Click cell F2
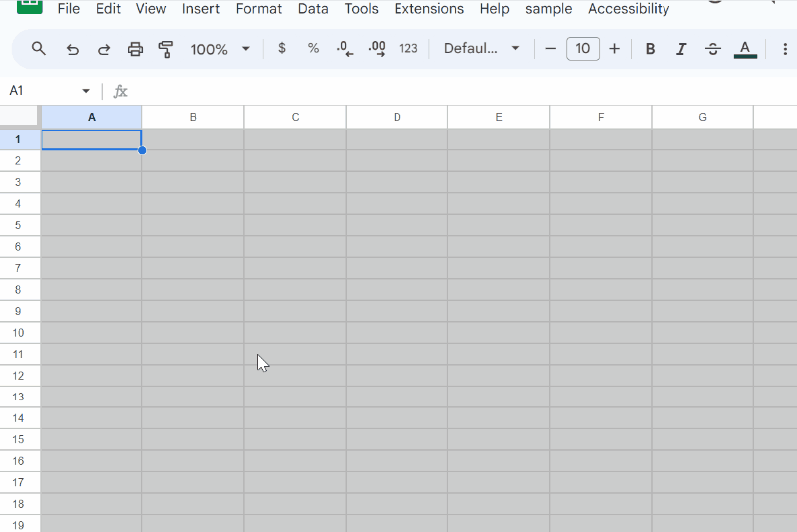Image resolution: width=797 pixels, height=532 pixels. pyautogui.click(x=601, y=161)
